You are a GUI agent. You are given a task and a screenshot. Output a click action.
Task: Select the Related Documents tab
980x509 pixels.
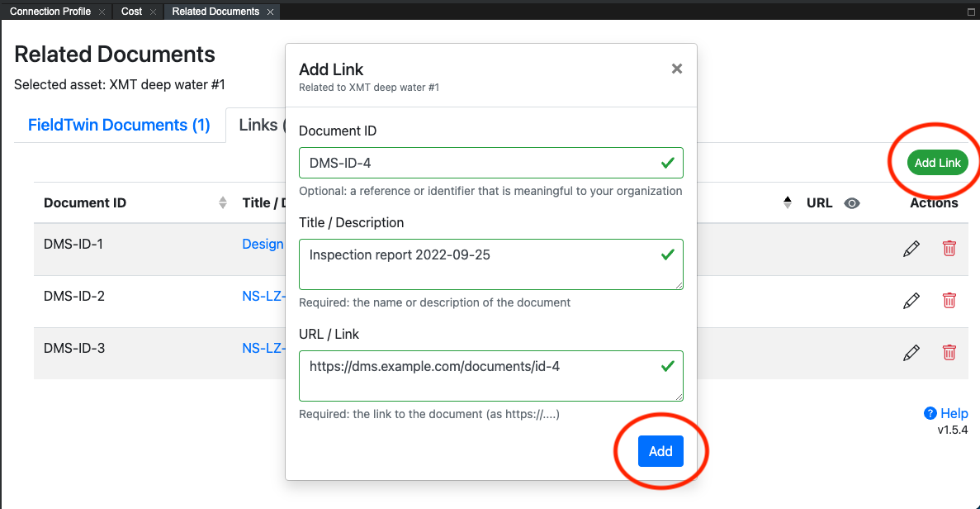point(215,12)
